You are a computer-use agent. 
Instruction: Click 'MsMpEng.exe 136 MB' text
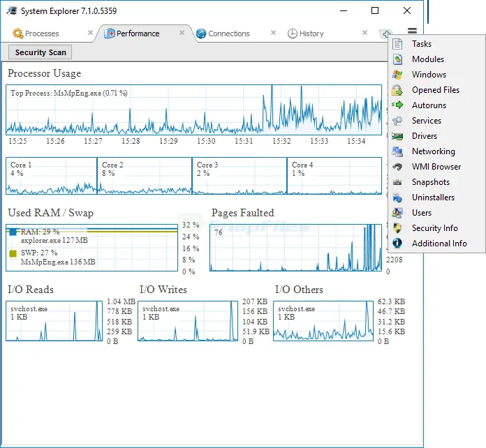(58, 262)
